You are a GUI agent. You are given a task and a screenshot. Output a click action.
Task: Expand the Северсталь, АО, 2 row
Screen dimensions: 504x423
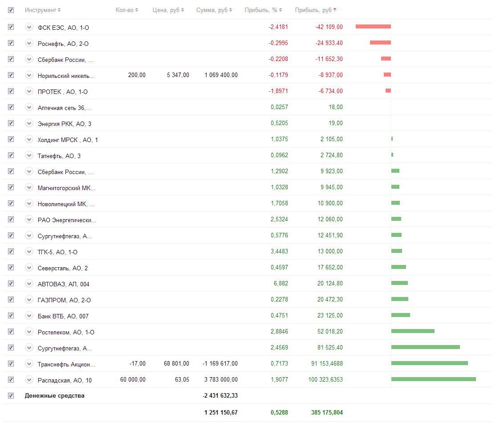(29, 268)
